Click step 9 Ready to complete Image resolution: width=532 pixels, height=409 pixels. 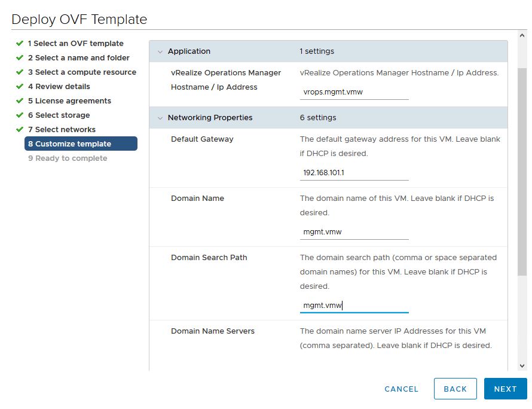(68, 158)
